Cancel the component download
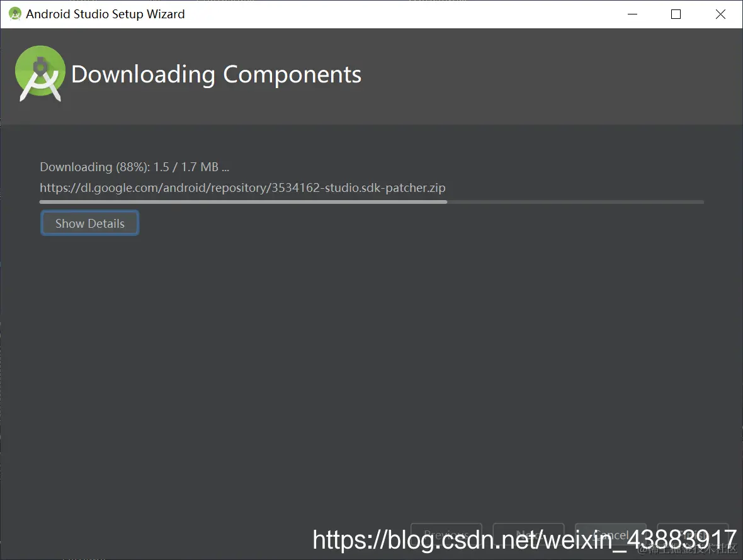Screen dimensions: 743x560 pos(611,535)
